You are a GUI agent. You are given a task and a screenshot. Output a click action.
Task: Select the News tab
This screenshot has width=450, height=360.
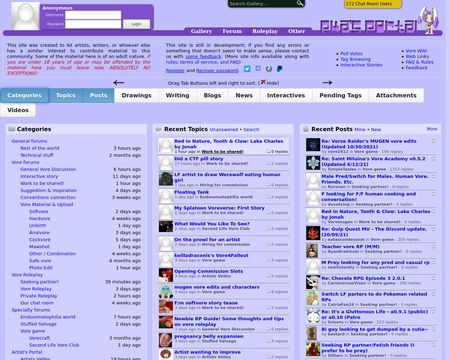[244, 95]
